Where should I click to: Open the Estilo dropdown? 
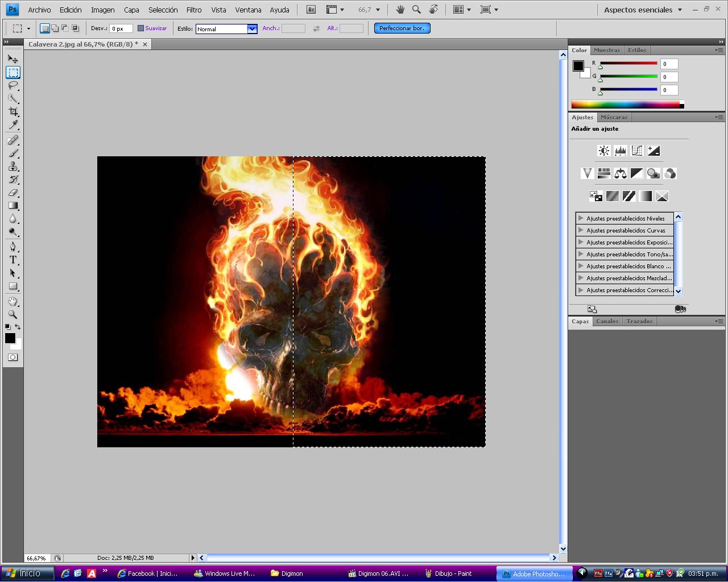click(x=252, y=28)
